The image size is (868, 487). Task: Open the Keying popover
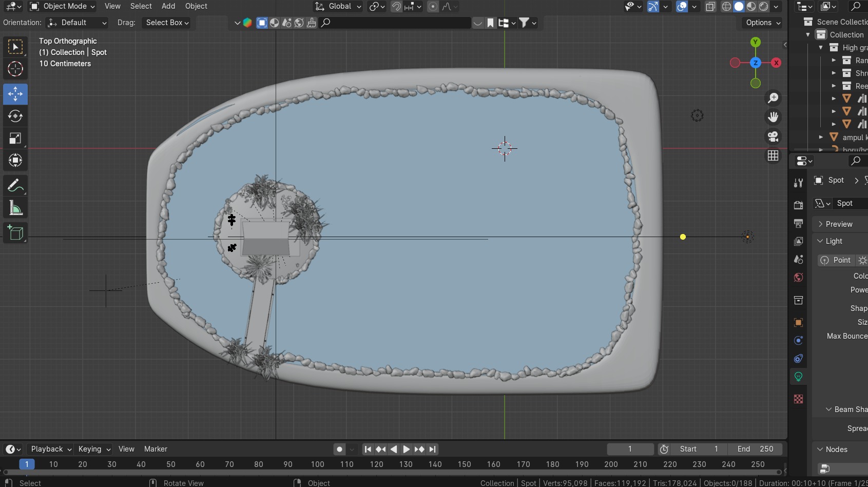point(94,449)
